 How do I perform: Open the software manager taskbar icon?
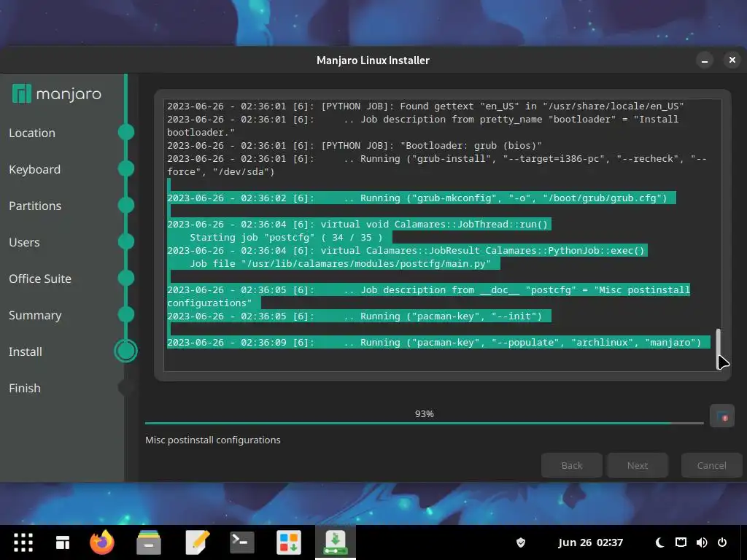pos(289,542)
